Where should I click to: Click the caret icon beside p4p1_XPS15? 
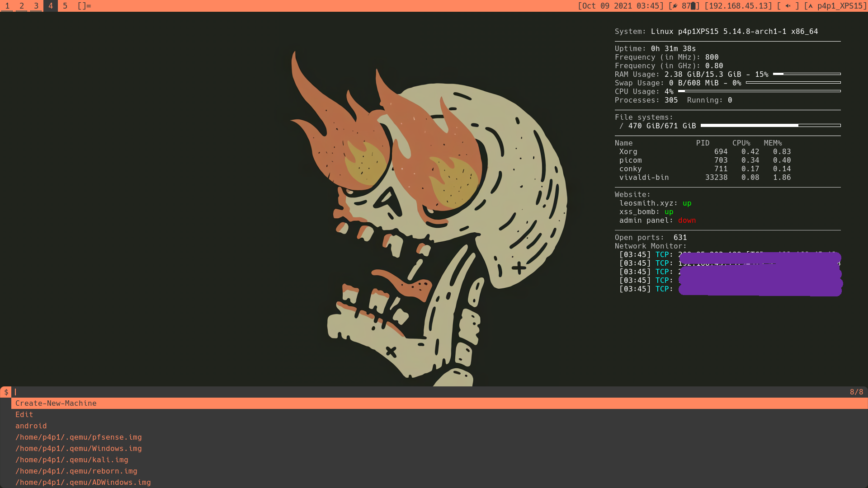pos(811,6)
